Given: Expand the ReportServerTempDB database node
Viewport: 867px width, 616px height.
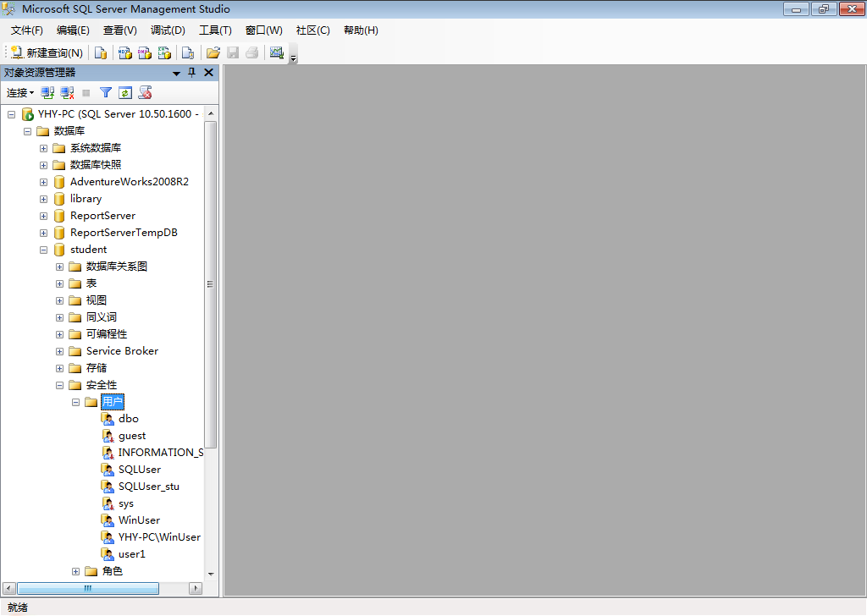Looking at the screenshot, I should [43, 234].
